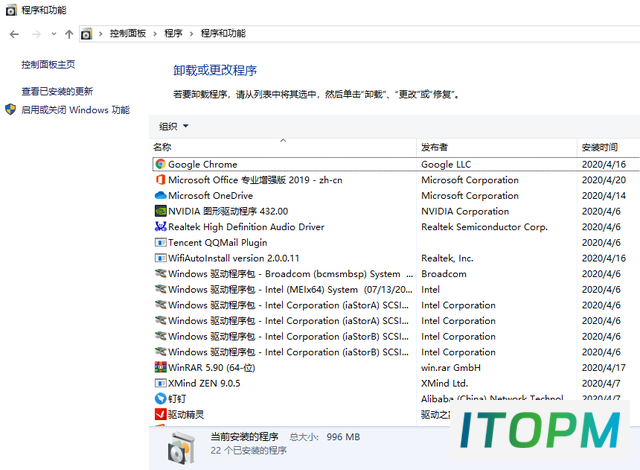Click the Microsoft Office 2019 icon
Image resolution: width=640 pixels, height=470 pixels.
coord(160,180)
